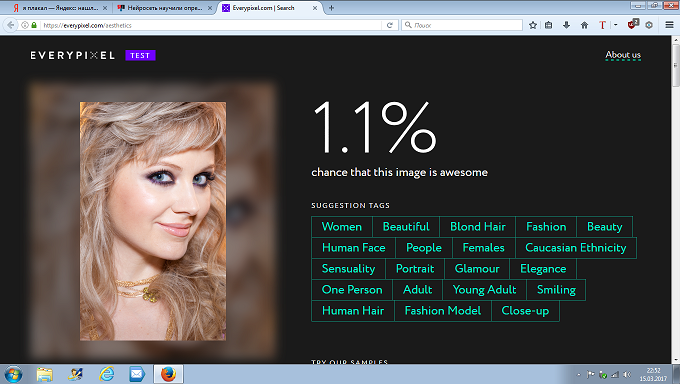Select the Fashion tag
This screenshot has width=680, height=384.
pyautogui.click(x=546, y=226)
